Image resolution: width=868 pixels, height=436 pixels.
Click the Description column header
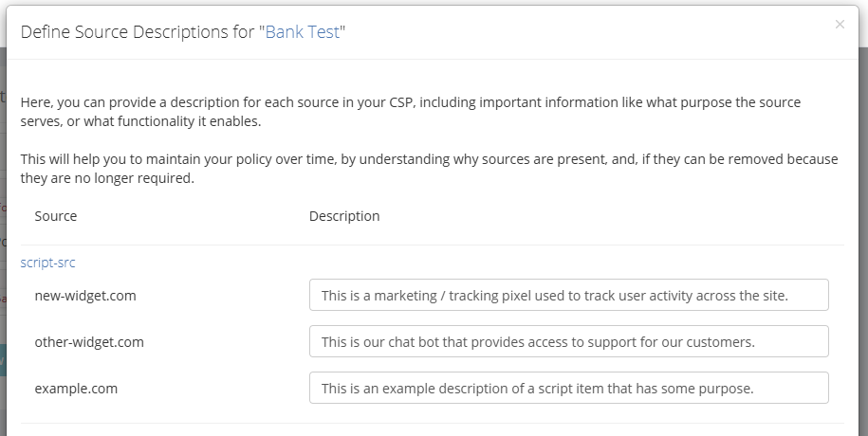point(344,216)
